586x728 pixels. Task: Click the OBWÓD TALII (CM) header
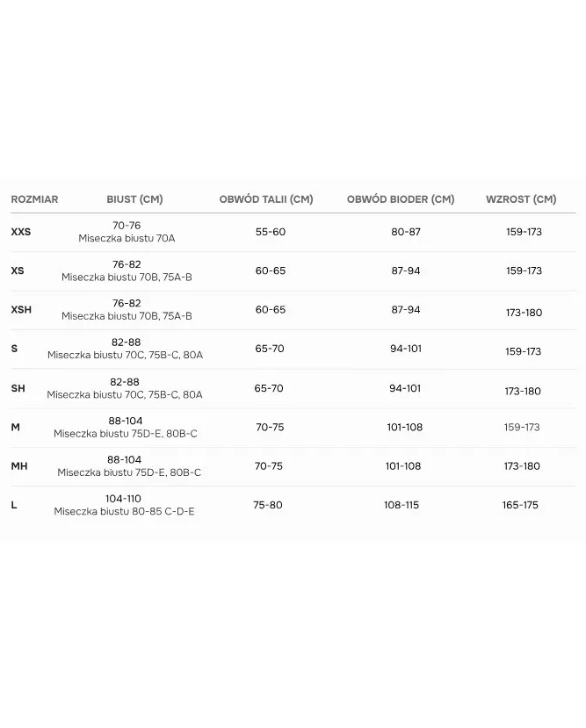tap(266, 199)
